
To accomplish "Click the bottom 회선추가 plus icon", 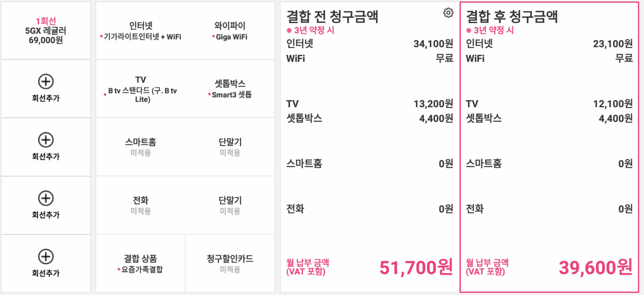I will [46, 256].
